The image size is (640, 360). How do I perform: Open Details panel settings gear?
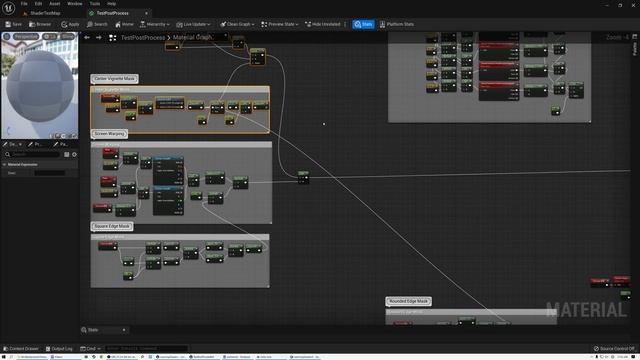pos(74,154)
